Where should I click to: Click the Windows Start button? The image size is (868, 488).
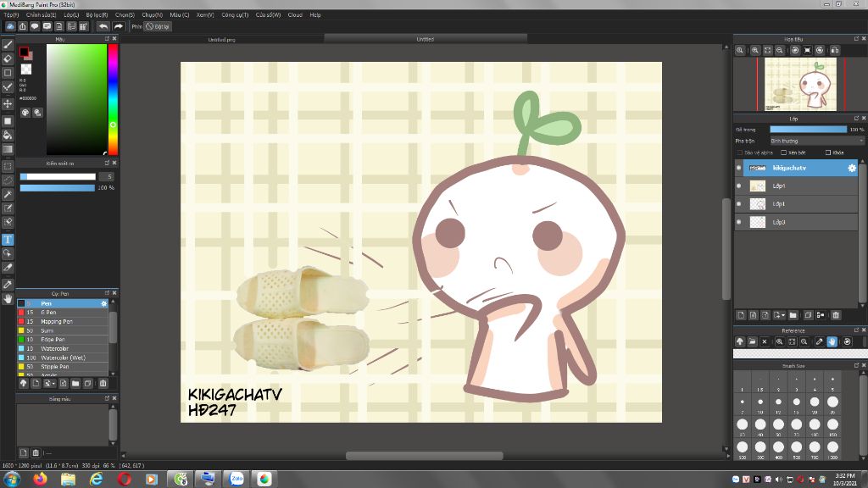[x=12, y=480]
